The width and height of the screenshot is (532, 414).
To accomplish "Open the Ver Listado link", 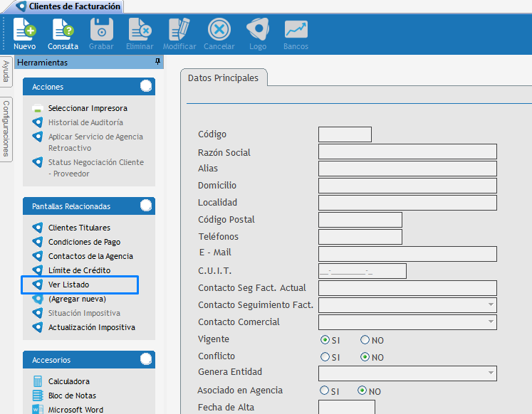I will pyautogui.click(x=68, y=285).
